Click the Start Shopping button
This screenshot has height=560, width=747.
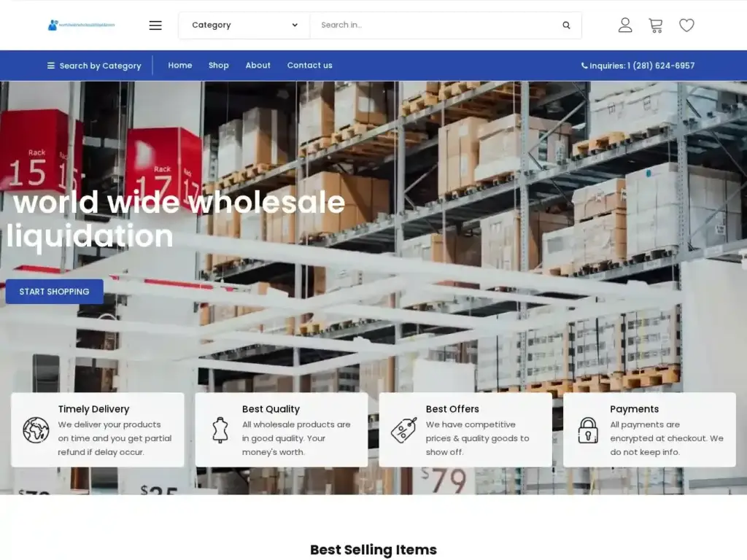(x=54, y=291)
